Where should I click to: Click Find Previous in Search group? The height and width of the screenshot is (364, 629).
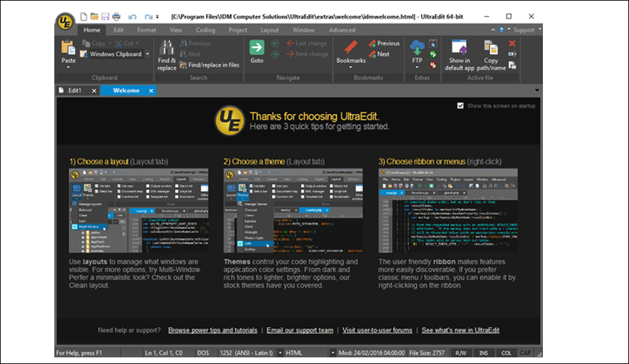[195, 43]
